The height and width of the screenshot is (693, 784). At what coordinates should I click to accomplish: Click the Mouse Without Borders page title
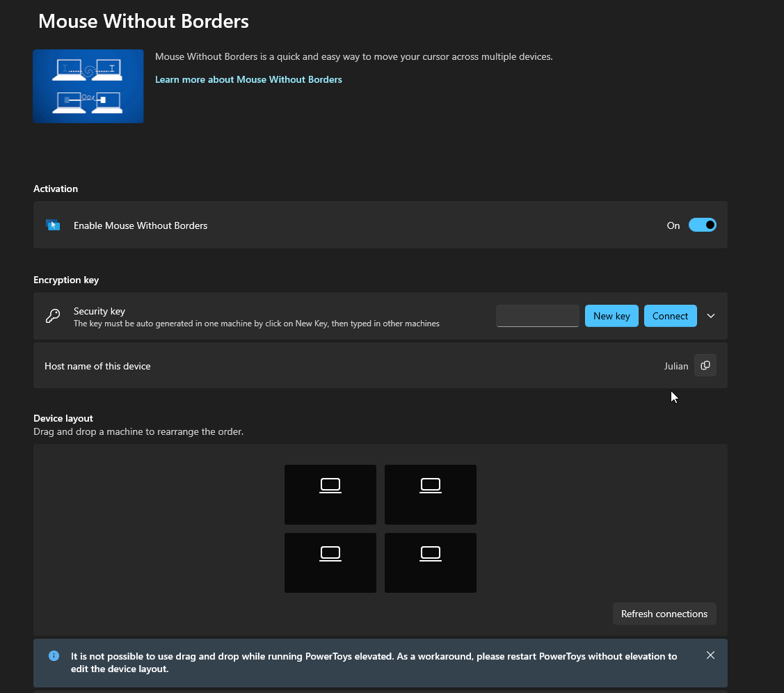pyautogui.click(x=143, y=21)
